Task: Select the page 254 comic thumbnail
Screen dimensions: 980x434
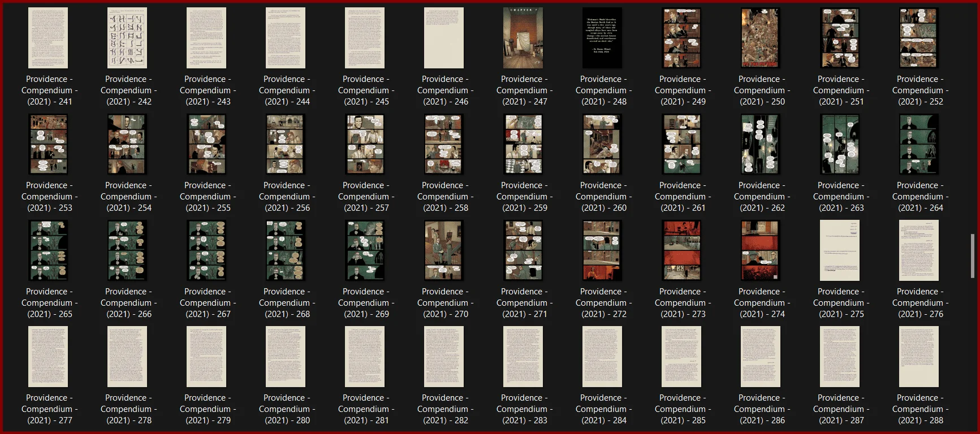Action: 127,144
